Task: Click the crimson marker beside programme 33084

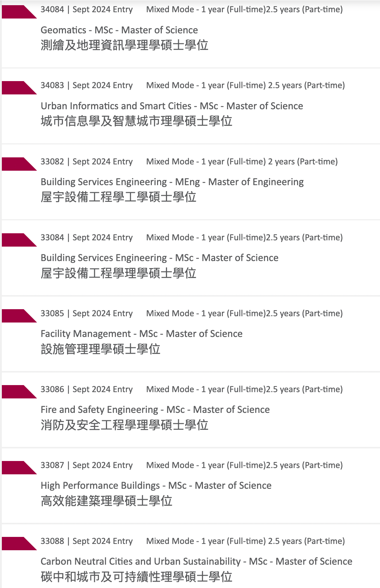Action: [17, 240]
